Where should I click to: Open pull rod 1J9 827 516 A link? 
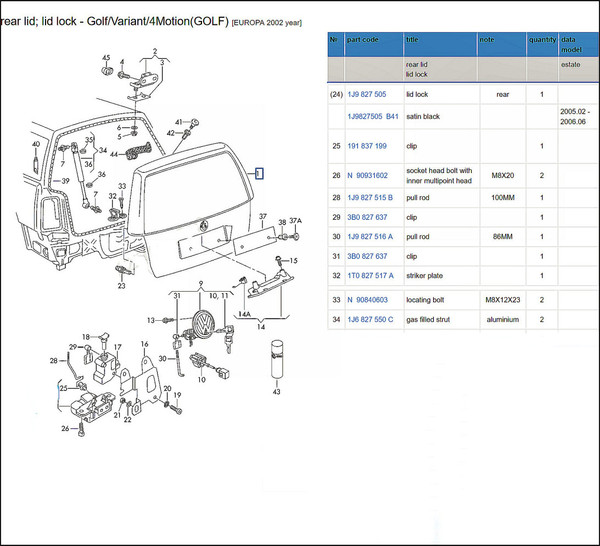pos(368,236)
